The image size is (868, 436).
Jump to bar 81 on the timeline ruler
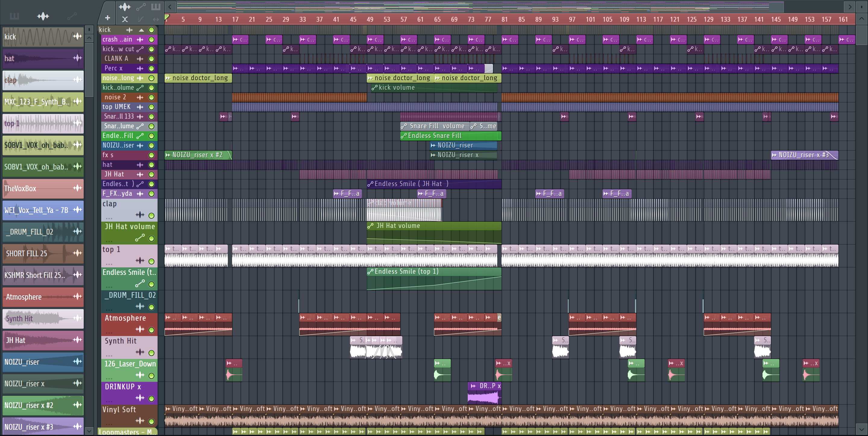(x=505, y=19)
